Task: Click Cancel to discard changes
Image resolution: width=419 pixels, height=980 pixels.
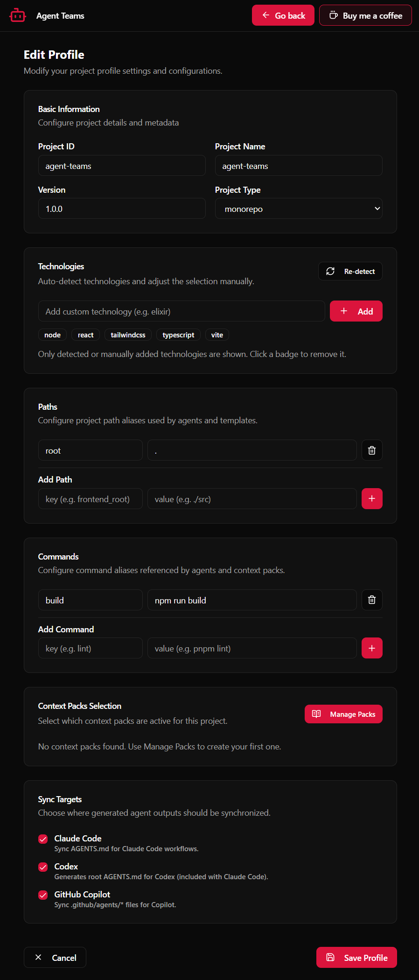Action: (55, 958)
